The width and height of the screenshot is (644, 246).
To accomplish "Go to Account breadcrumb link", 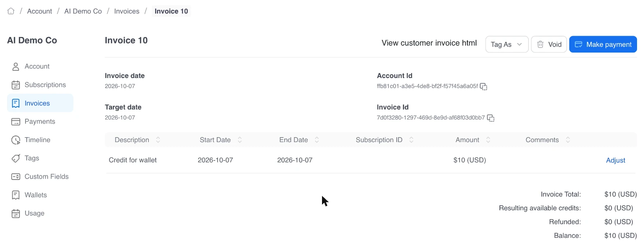I will click(x=39, y=11).
